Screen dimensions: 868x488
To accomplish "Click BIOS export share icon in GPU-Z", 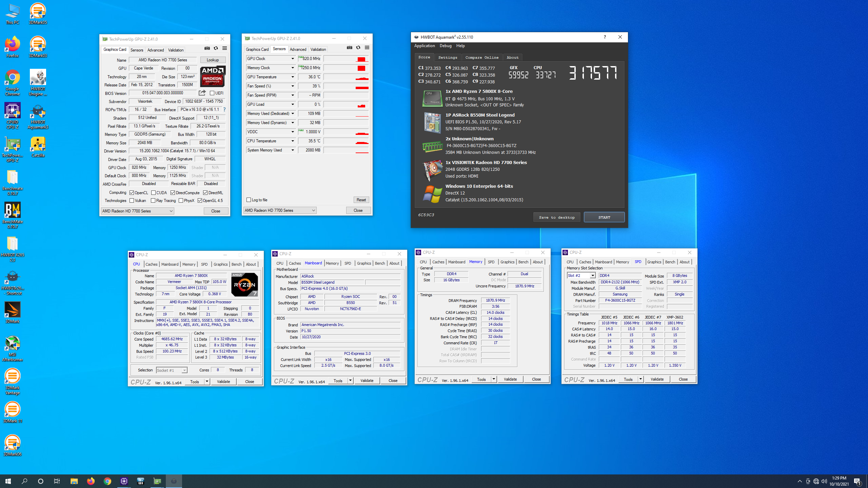I will [x=202, y=93].
